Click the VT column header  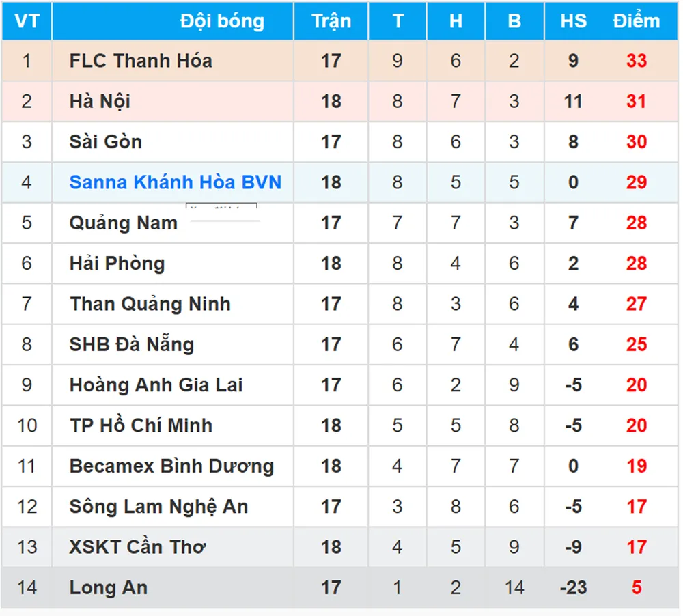pyautogui.click(x=27, y=21)
